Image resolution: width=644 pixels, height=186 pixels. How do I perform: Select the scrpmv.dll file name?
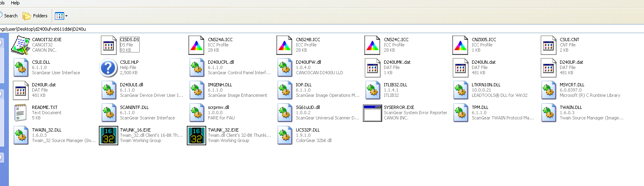(218, 107)
